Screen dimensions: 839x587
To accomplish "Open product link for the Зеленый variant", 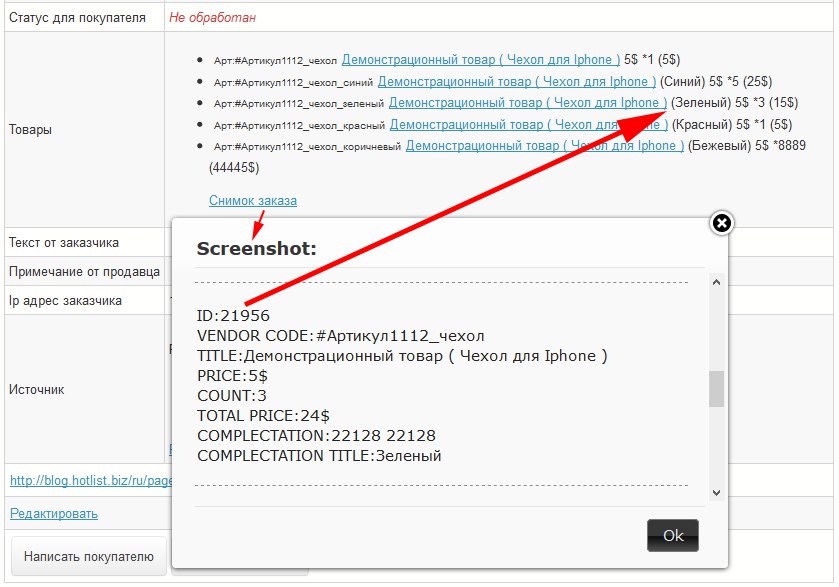I will (x=528, y=103).
